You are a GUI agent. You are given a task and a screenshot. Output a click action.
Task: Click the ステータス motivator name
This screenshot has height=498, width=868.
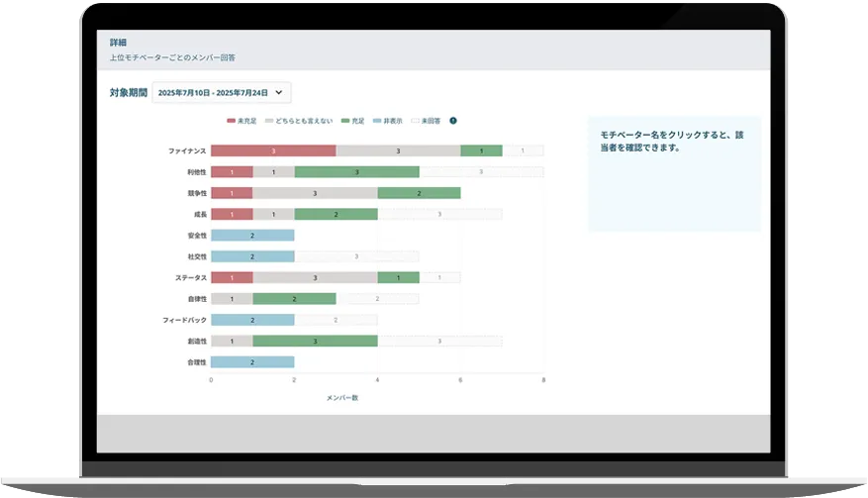click(190, 277)
